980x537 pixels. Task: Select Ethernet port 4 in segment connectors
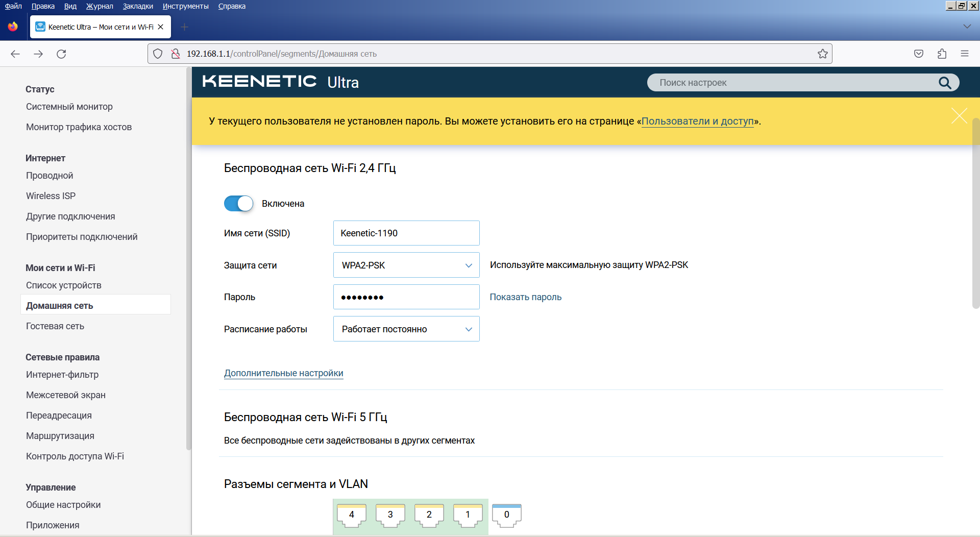pyautogui.click(x=352, y=515)
